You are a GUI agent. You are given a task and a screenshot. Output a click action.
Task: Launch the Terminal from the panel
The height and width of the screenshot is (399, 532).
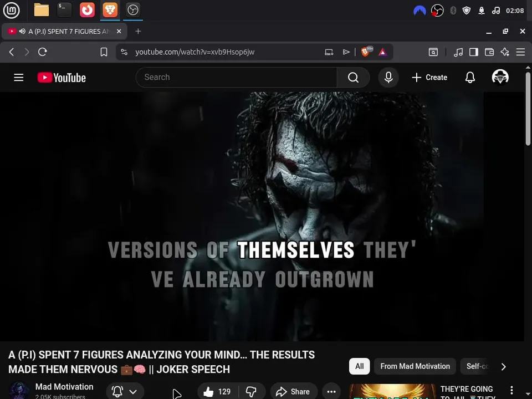(x=64, y=10)
